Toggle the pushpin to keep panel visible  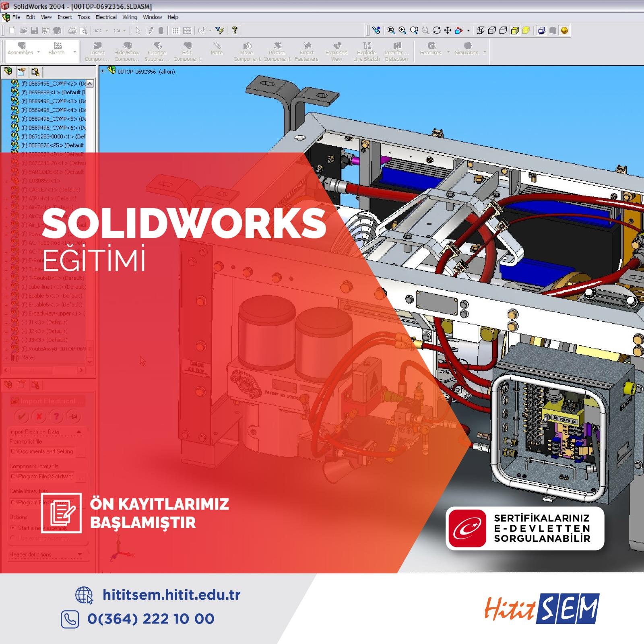pos(74,417)
